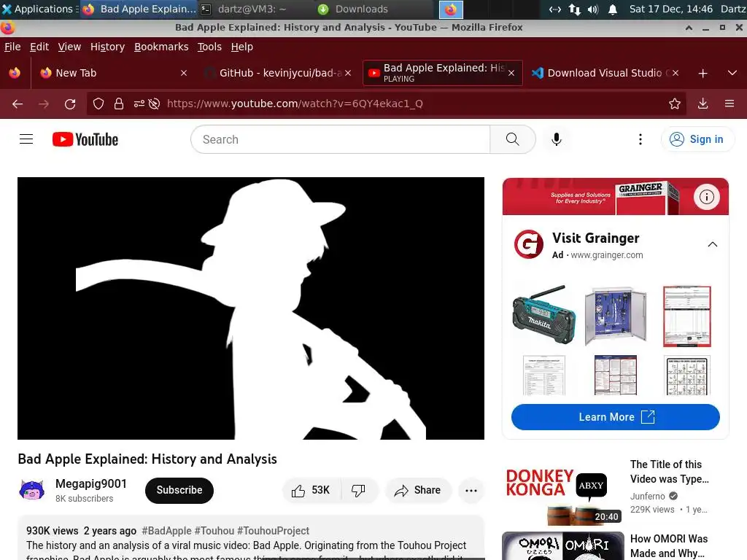Click the network connection icon in tray
The height and width of the screenshot is (560, 747).
[575, 9]
